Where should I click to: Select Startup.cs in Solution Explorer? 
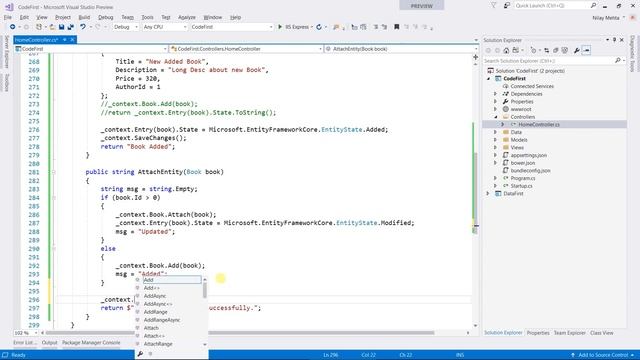click(521, 186)
